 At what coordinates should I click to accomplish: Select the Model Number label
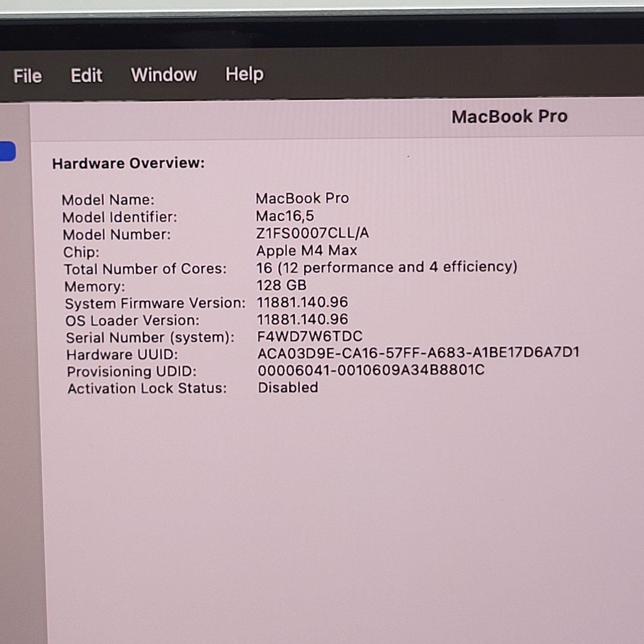116,234
